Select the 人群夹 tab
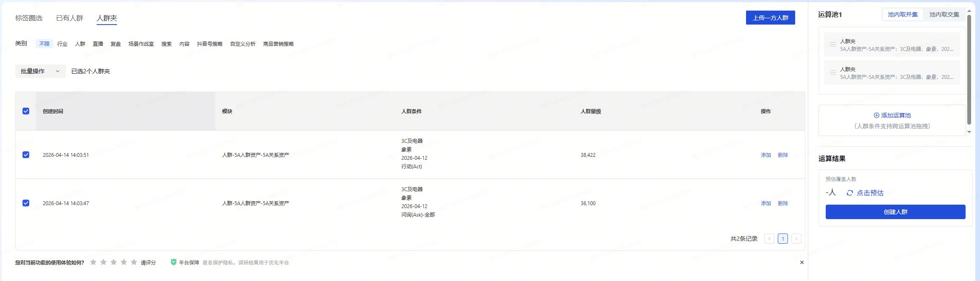The image size is (980, 281). pyautogui.click(x=107, y=18)
